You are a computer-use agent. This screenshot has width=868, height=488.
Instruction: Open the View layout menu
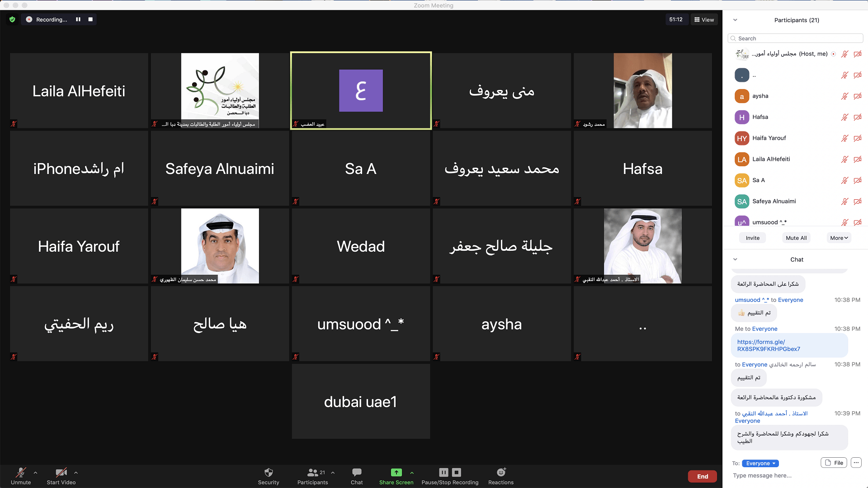(704, 19)
